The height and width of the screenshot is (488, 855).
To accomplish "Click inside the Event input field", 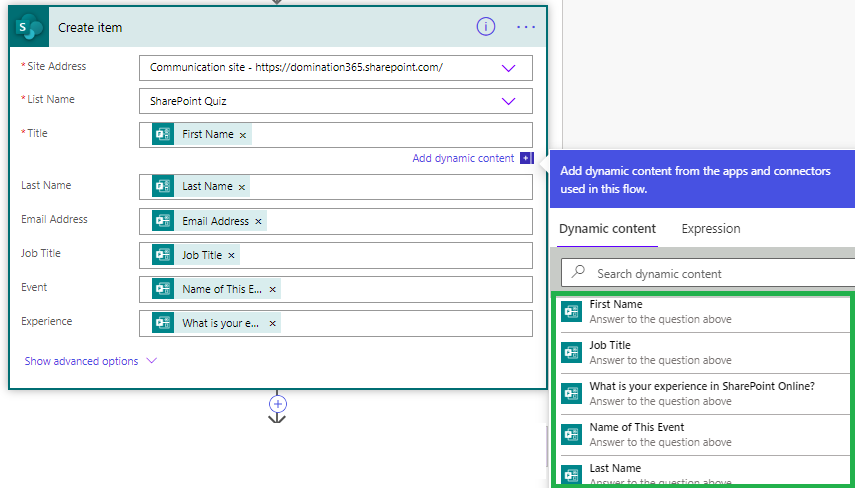I will pos(336,290).
